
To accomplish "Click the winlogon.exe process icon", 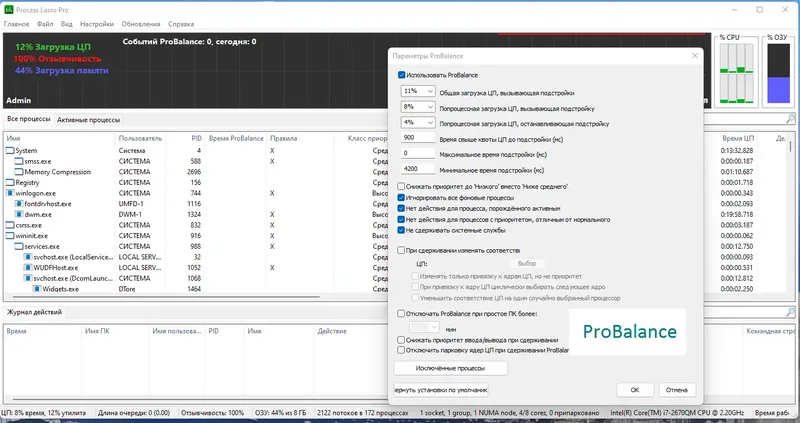I will [x=10, y=193].
